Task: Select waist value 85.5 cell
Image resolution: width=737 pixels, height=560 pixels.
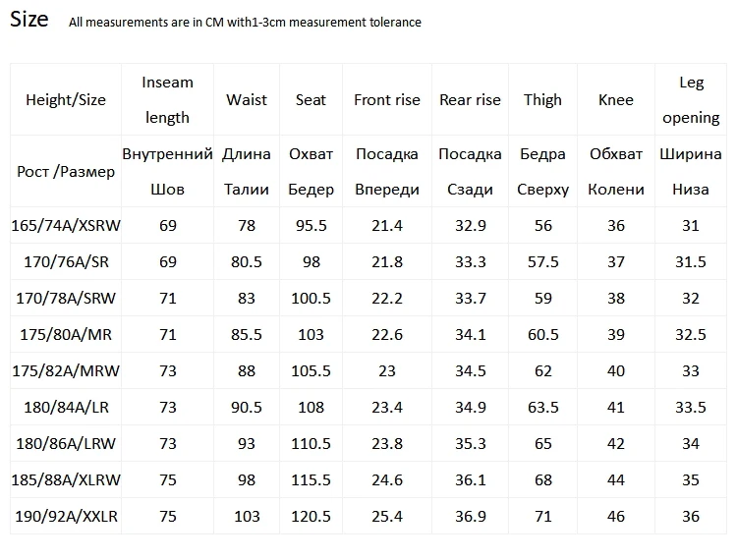Action: [247, 334]
